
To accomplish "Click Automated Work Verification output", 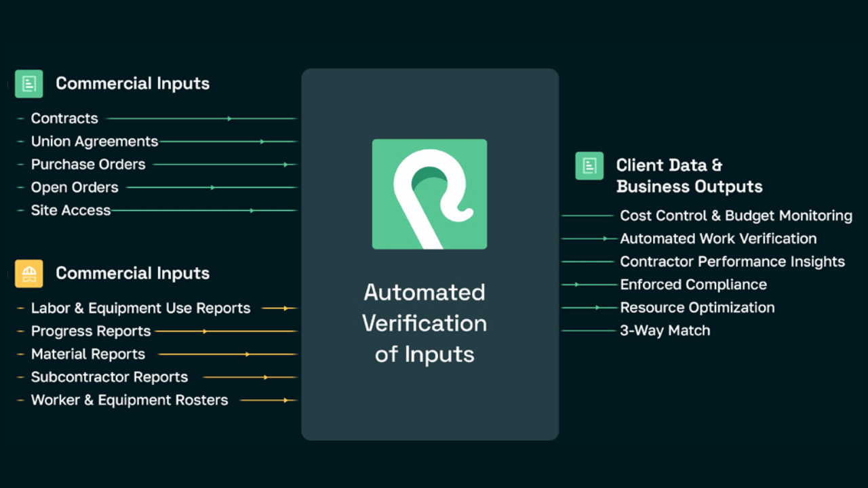I will (718, 239).
